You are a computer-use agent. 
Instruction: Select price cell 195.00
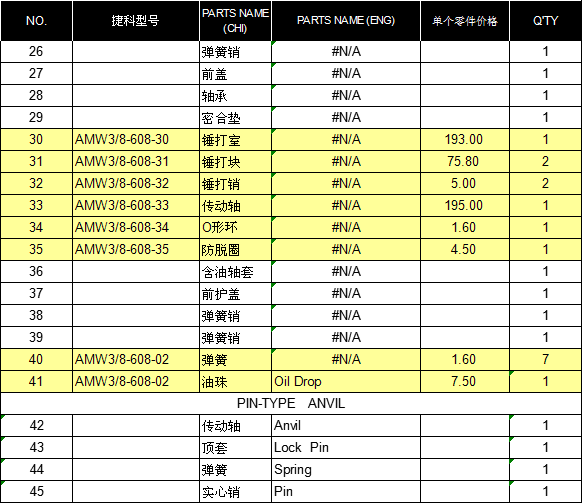(x=465, y=206)
